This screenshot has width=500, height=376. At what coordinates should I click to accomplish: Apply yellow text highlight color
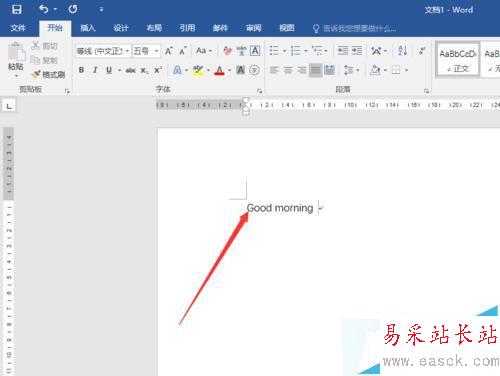tap(198, 70)
